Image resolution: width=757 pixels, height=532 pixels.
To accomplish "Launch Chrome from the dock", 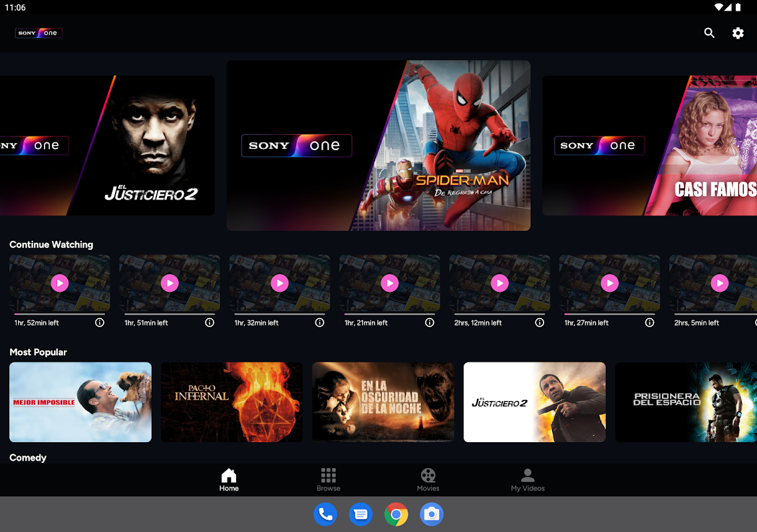I will coord(396,515).
